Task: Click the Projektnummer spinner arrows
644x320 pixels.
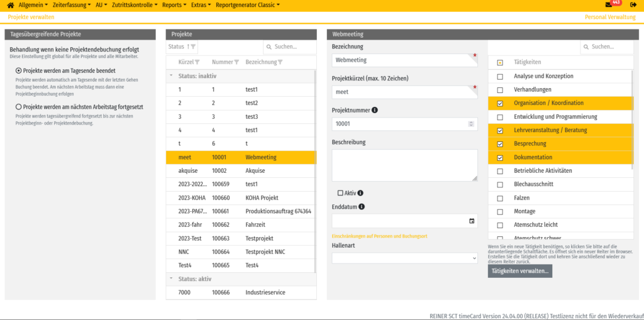Action: [x=471, y=124]
